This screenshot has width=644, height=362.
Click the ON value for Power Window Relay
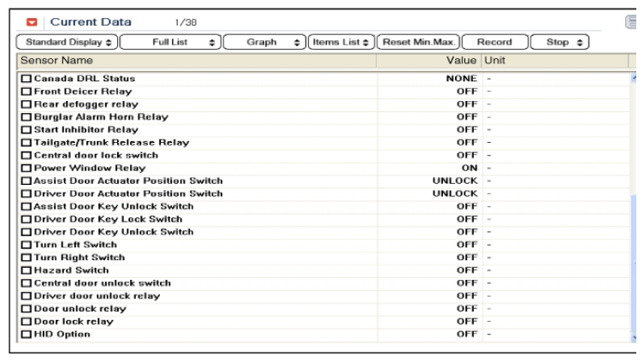(x=470, y=168)
